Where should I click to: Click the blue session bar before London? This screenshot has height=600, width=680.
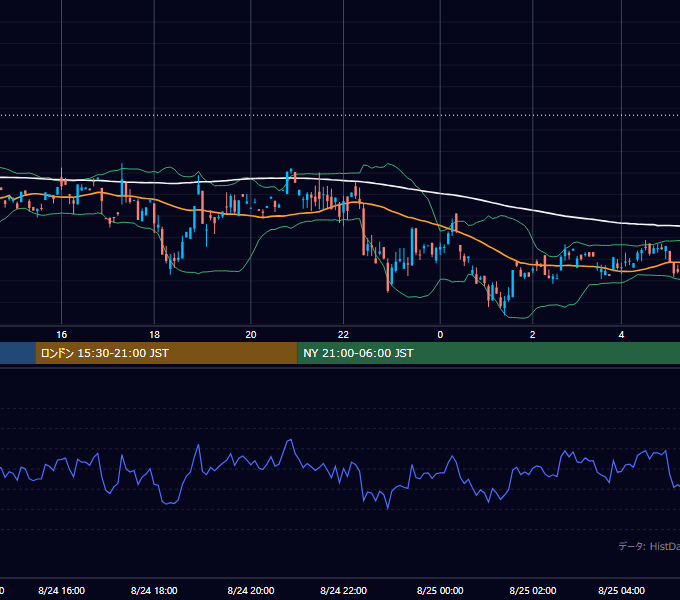click(x=18, y=353)
